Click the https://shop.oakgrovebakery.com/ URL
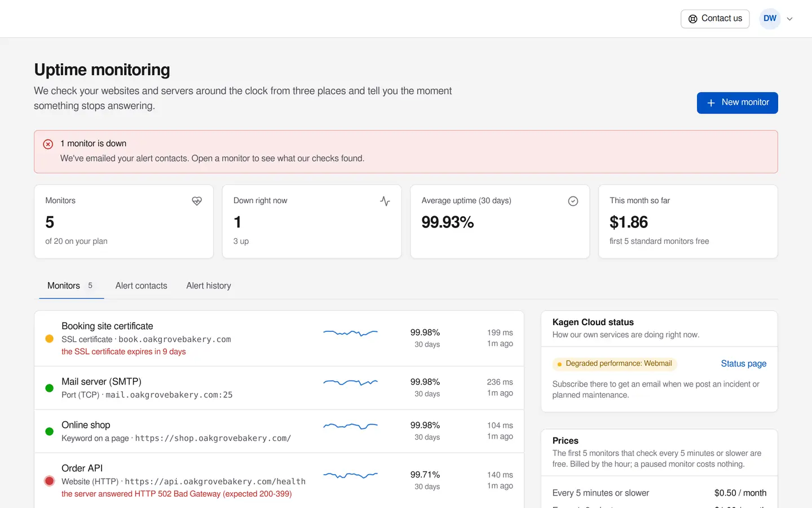This screenshot has height=508, width=812. tap(213, 438)
